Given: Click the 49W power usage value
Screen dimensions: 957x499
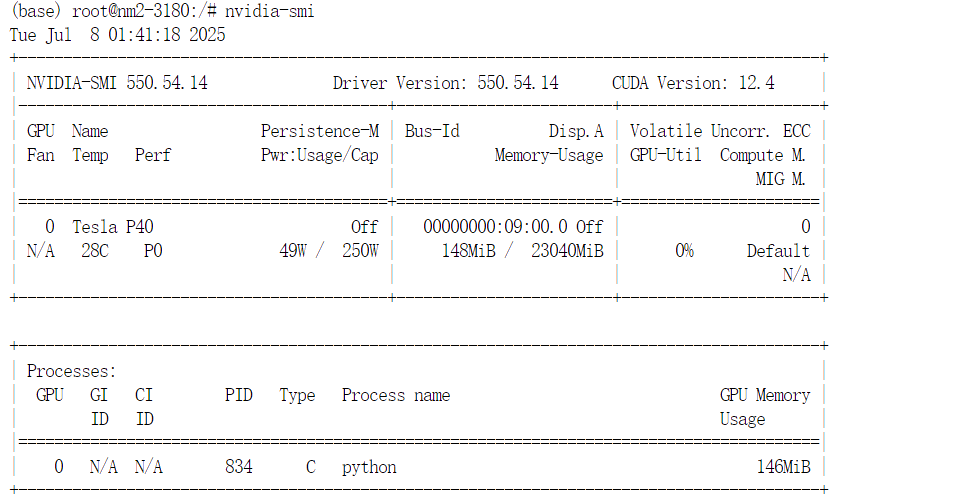Looking at the screenshot, I should 293,251.
